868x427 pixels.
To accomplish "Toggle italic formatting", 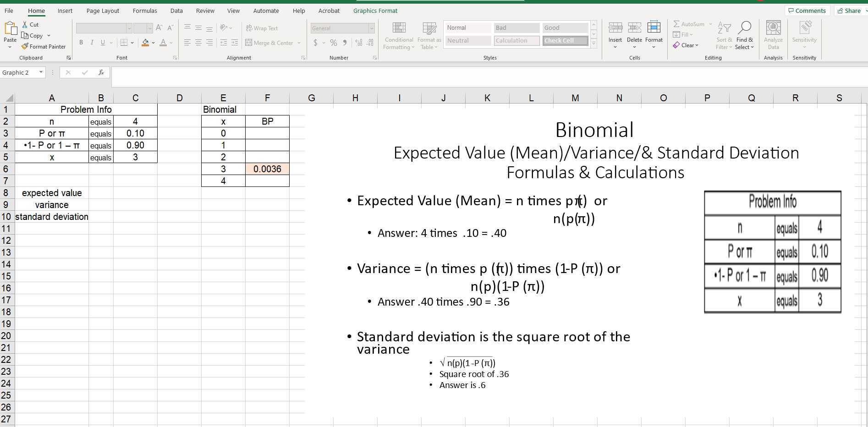I will (91, 43).
